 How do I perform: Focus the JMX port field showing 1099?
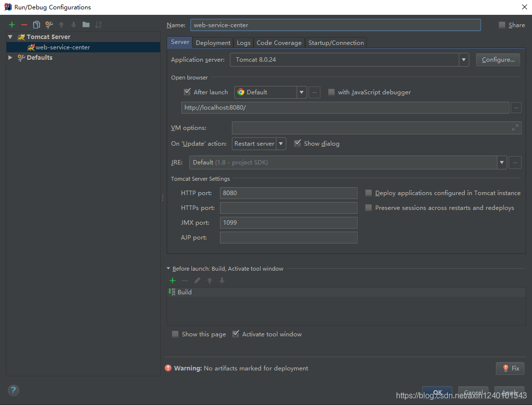(288, 223)
